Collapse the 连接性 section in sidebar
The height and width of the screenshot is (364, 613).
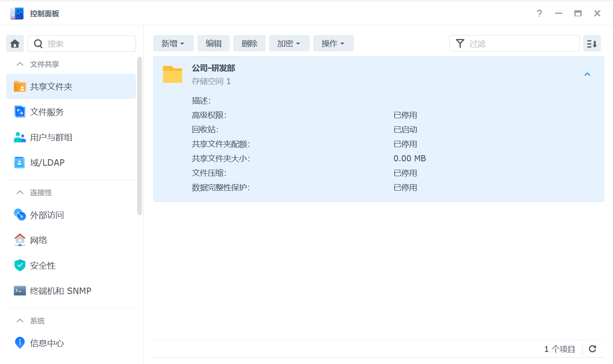click(20, 192)
